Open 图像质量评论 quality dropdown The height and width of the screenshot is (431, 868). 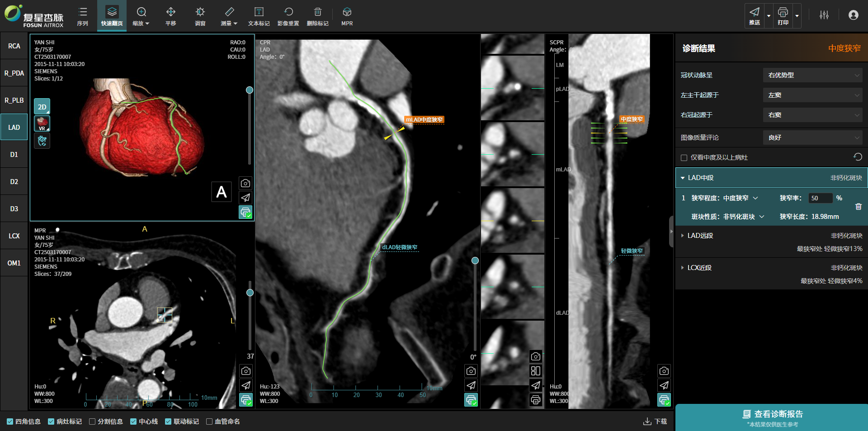pos(813,137)
